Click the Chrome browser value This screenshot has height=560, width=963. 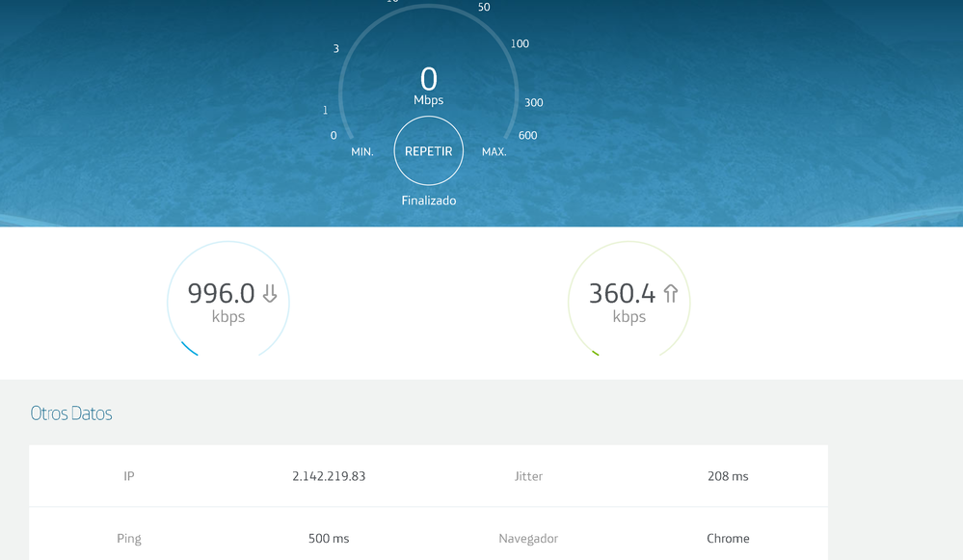pos(728,539)
